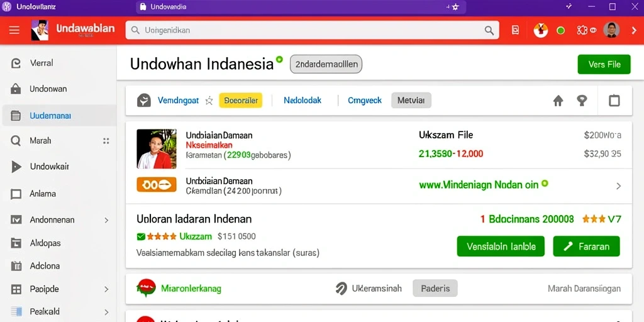
Task: Click the Adclona calendar icon
Action: click(16, 266)
